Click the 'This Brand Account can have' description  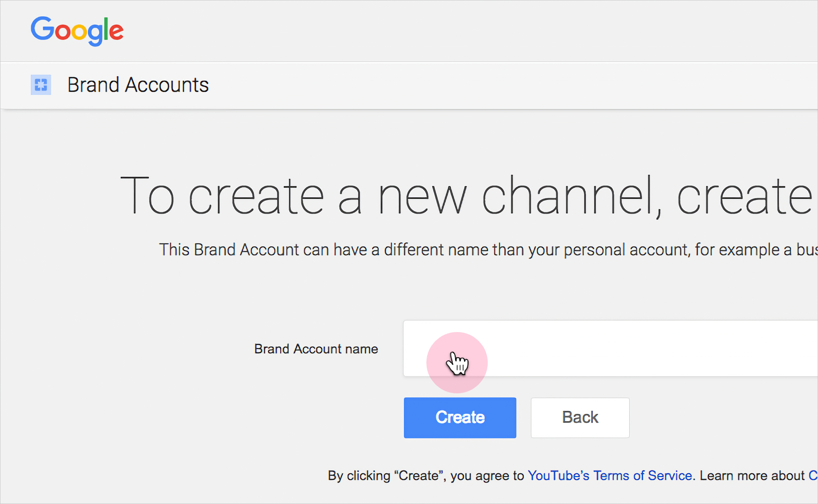(x=488, y=250)
